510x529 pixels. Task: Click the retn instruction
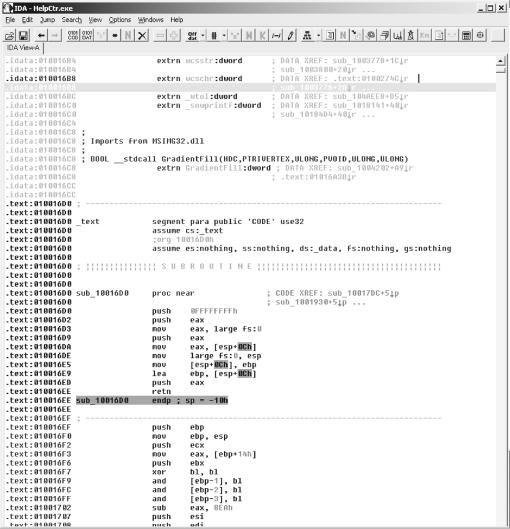[x=161, y=392]
